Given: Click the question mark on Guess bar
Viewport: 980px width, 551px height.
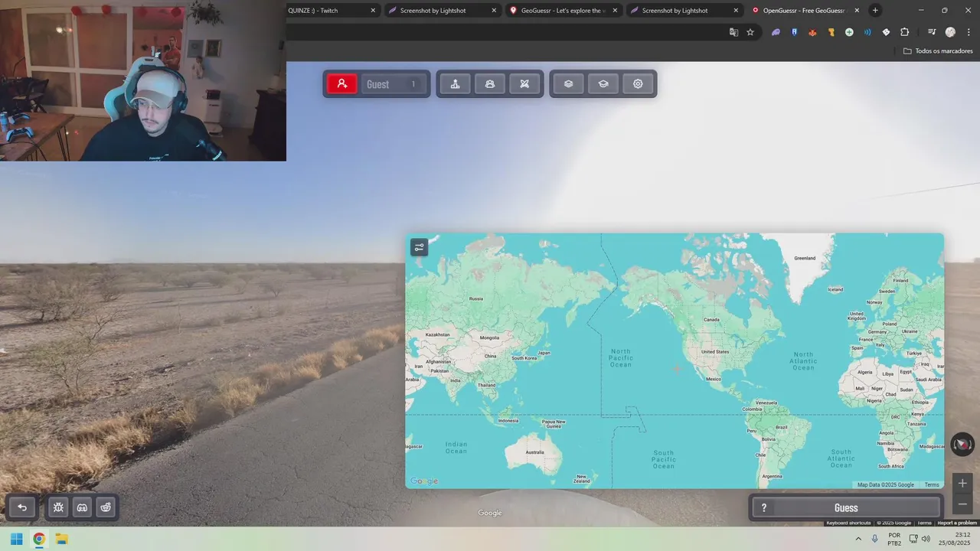Looking at the screenshot, I should pyautogui.click(x=763, y=508).
